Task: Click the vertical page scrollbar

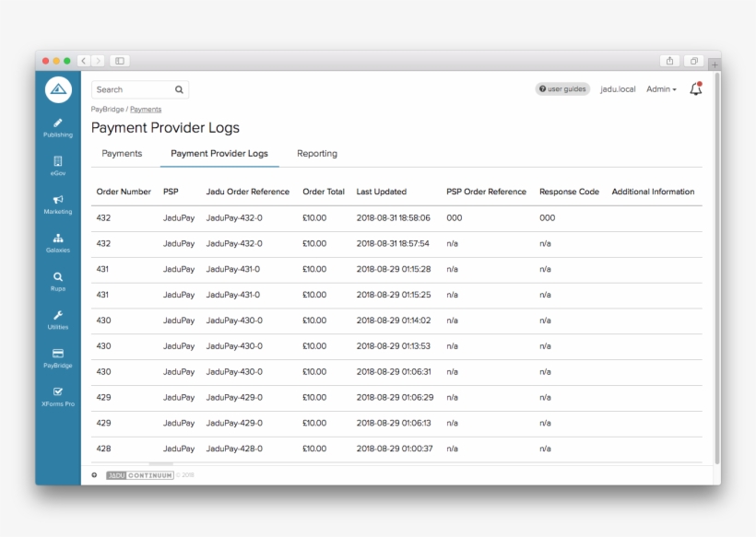Action: pos(717,267)
